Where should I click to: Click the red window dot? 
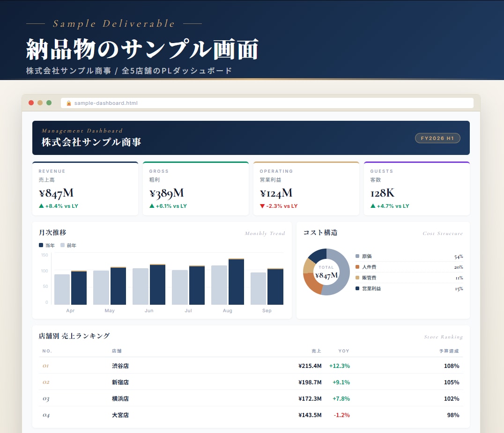click(x=31, y=103)
